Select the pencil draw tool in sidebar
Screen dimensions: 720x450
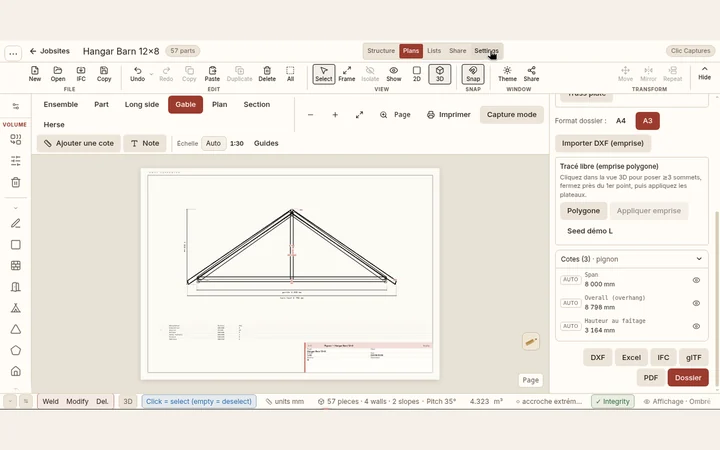(x=16, y=224)
